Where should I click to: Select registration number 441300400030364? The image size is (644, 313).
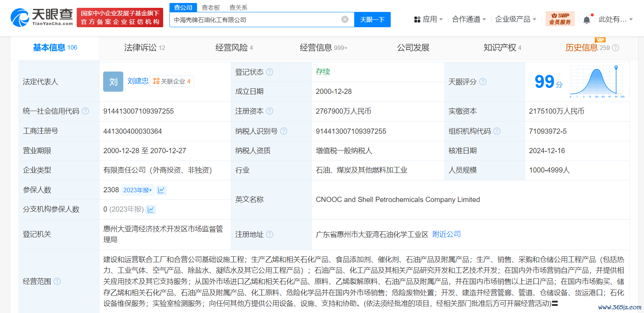click(133, 131)
